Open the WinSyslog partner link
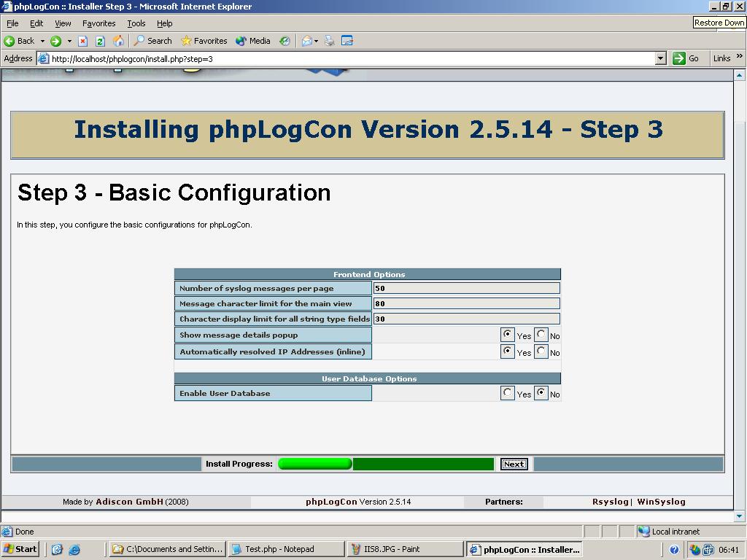This screenshot has height=560, width=747. click(661, 502)
